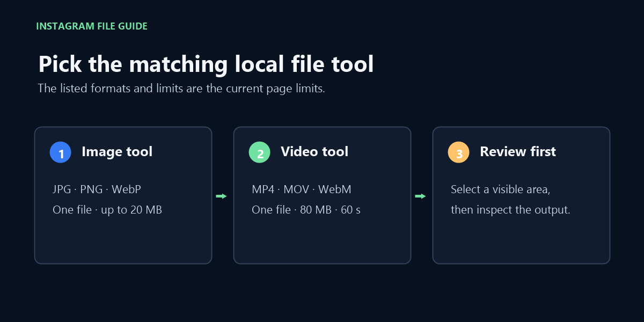This screenshot has width=644, height=322.
Task: Click the orange number 3 badge beside Review first
Action: tap(459, 152)
